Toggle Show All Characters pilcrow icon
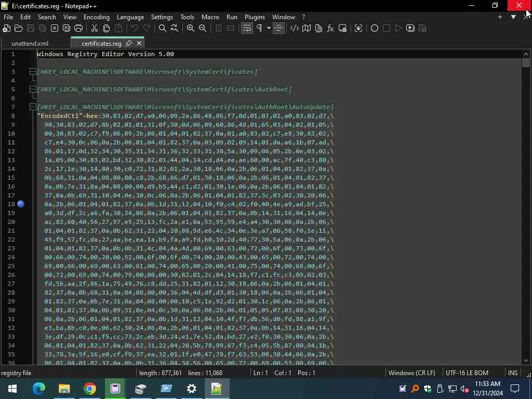 click(260, 29)
